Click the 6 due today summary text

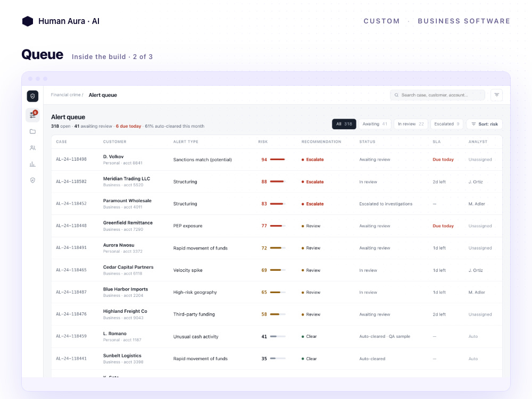click(128, 126)
